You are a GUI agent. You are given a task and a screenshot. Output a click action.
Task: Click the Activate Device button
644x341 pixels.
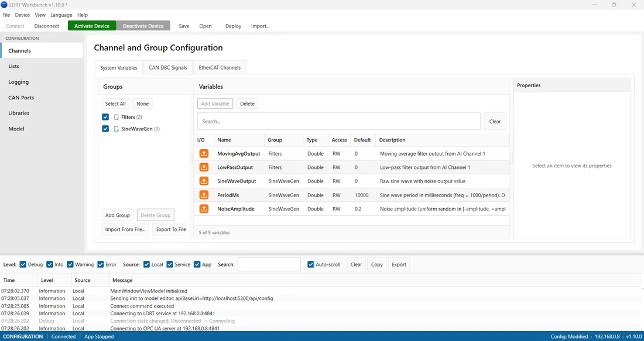(92, 26)
